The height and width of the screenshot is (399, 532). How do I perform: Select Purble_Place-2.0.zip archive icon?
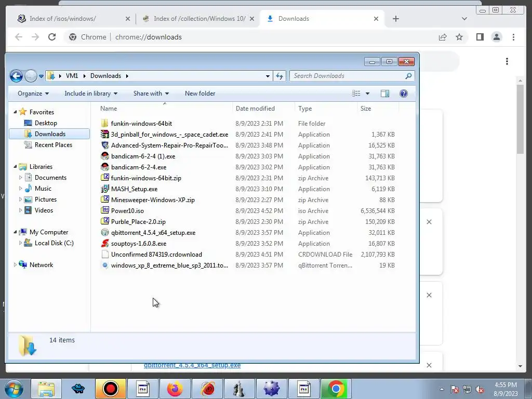105,221
